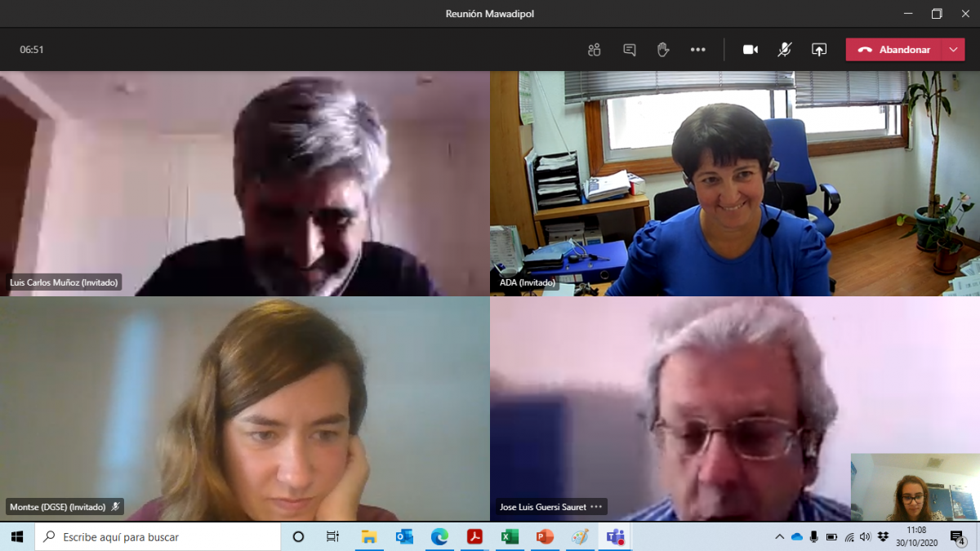Click the "Reunión Mawadipol" window title
The image size is (980, 551).
[490, 14]
